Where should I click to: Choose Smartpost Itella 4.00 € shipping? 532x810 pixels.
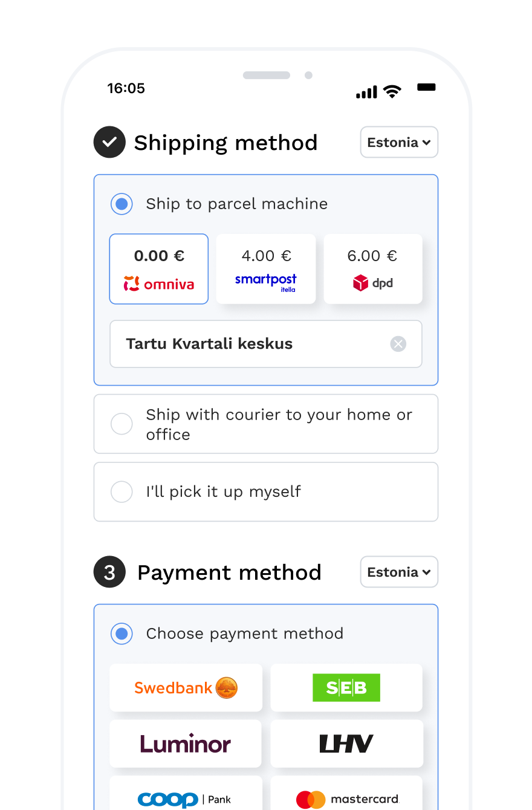tap(266, 269)
